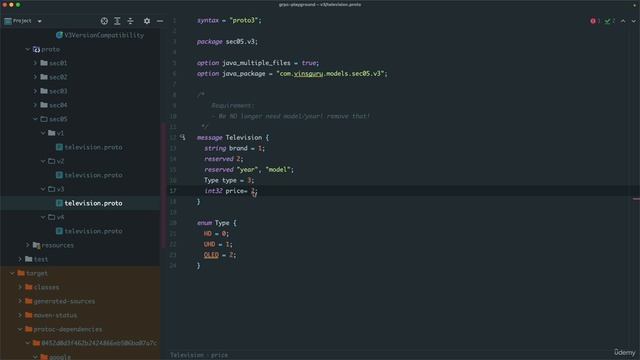640x360 pixels.
Task: Click the Expand All icon in Project toolbar
Action: (117, 21)
